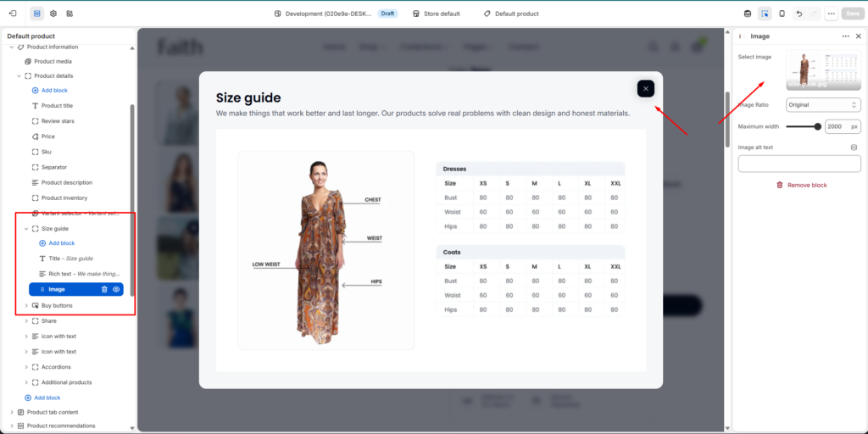Image resolution: width=868 pixels, height=434 pixels.
Task: Click Add block under Size guide
Action: 61,243
